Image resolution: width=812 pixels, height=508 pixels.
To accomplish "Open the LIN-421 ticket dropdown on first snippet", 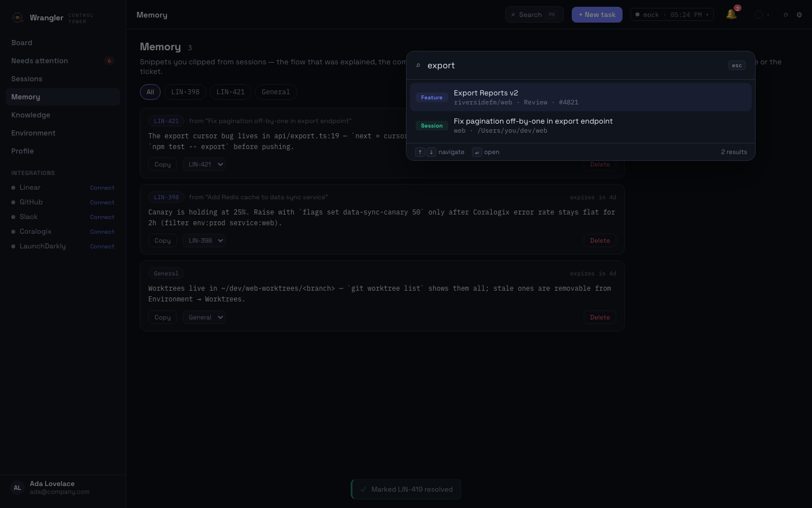I will tap(204, 164).
